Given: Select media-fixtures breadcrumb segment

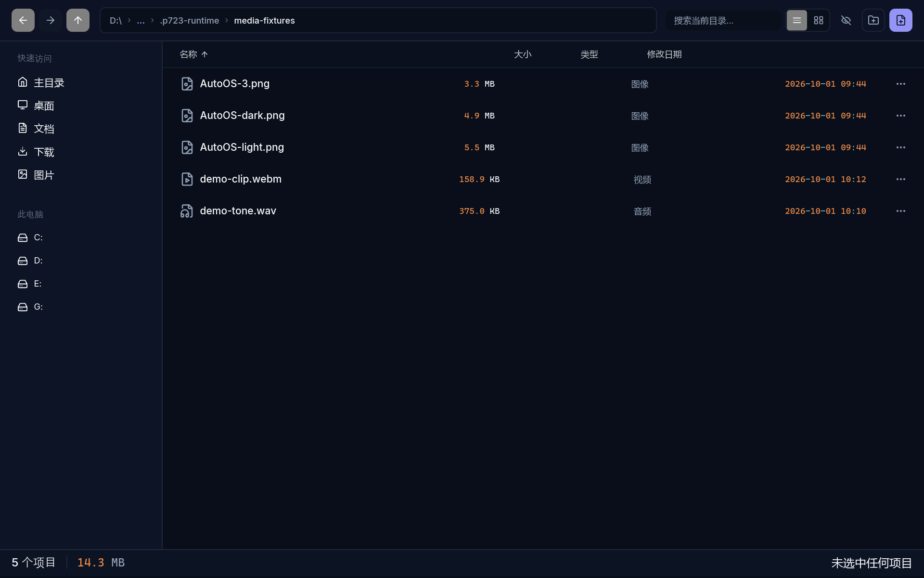Looking at the screenshot, I should [265, 21].
